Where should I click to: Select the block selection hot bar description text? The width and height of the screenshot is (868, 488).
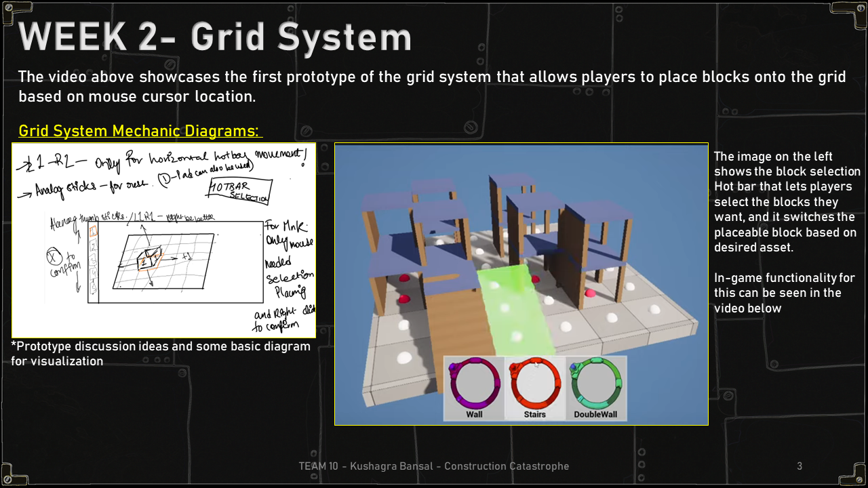click(x=787, y=202)
